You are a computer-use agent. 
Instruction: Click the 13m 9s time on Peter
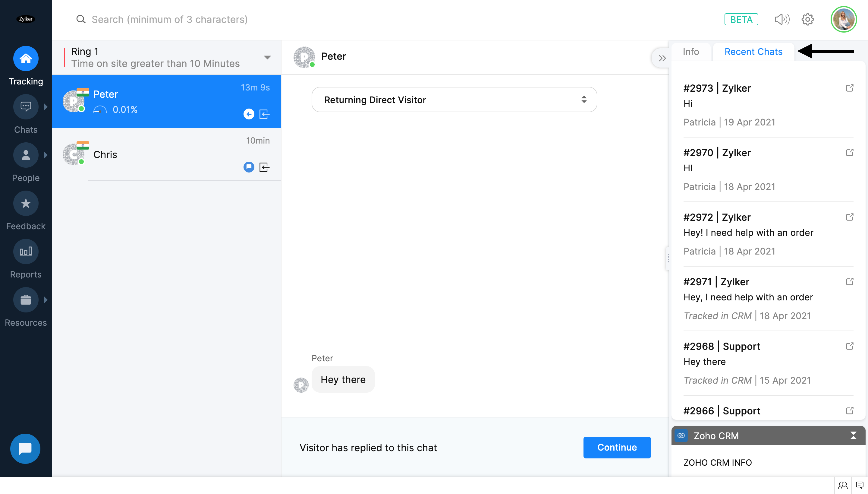tap(255, 87)
